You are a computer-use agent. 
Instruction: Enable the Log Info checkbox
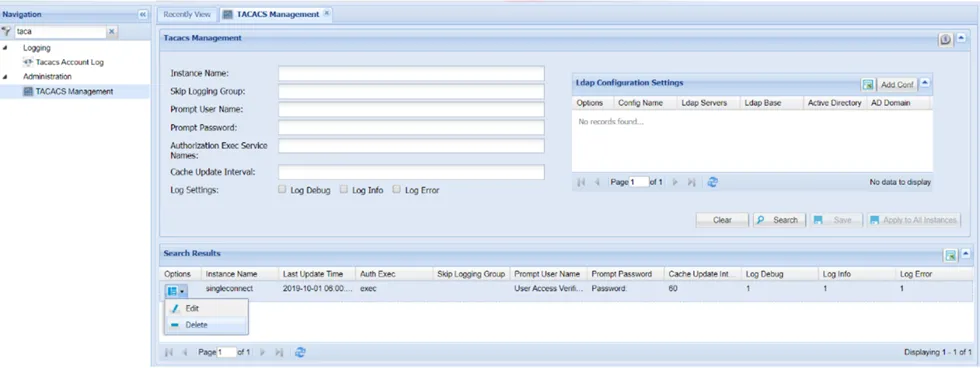pos(344,189)
